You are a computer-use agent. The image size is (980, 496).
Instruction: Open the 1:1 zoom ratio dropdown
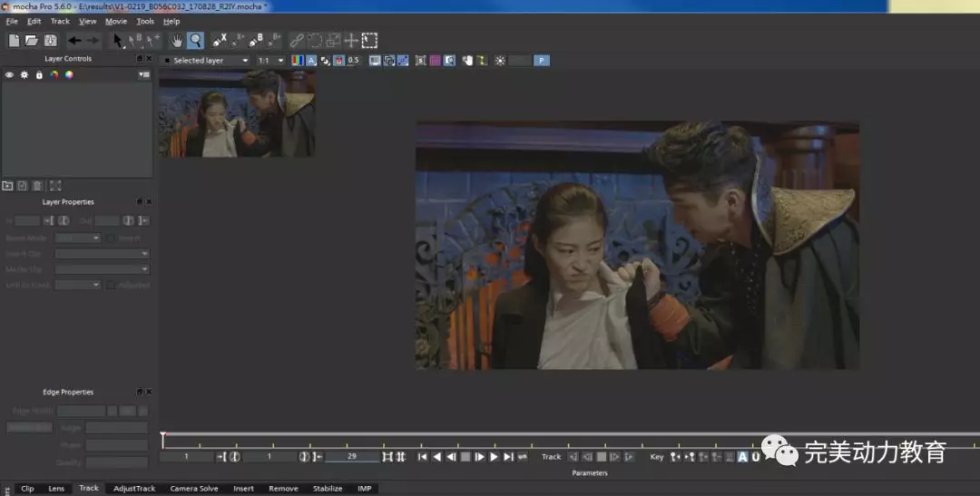point(271,61)
